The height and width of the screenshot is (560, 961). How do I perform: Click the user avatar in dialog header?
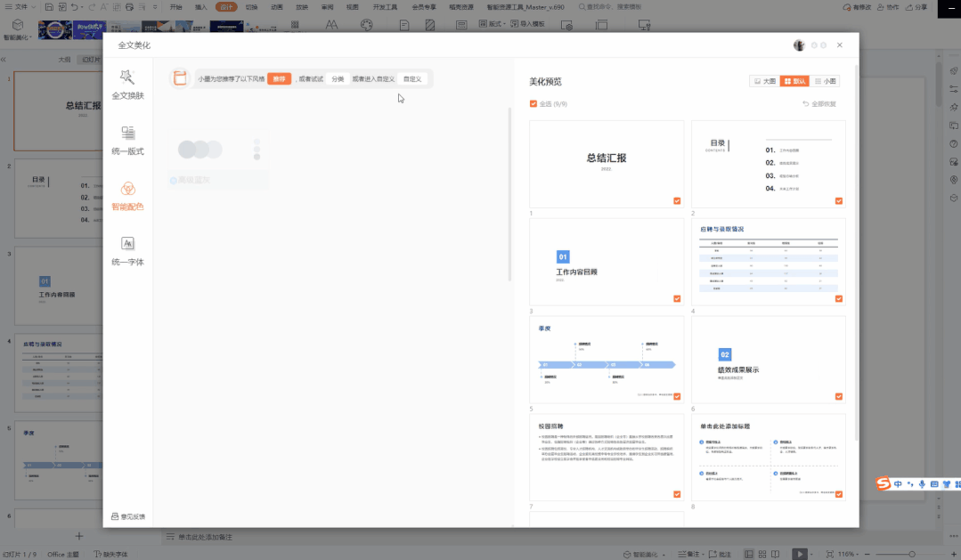coord(799,45)
